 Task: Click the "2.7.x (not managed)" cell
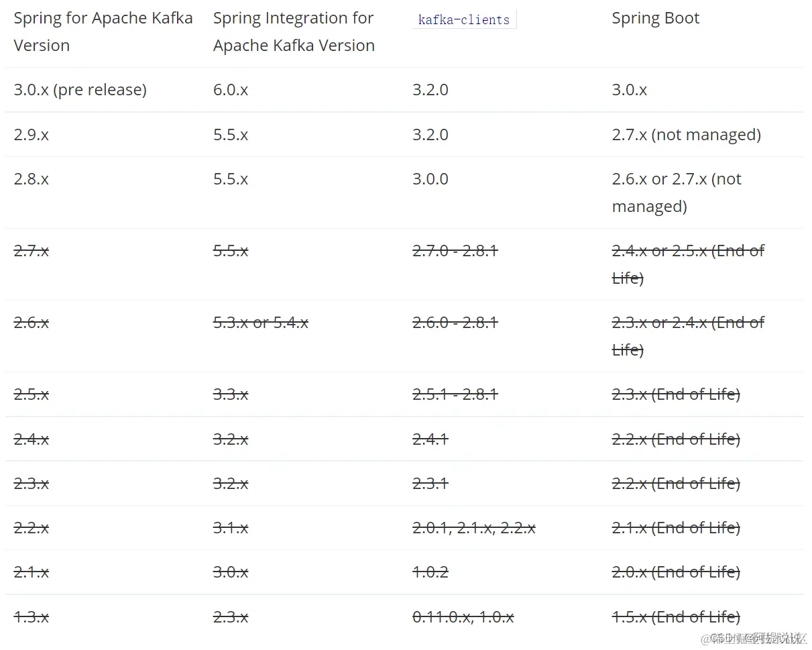click(x=686, y=134)
